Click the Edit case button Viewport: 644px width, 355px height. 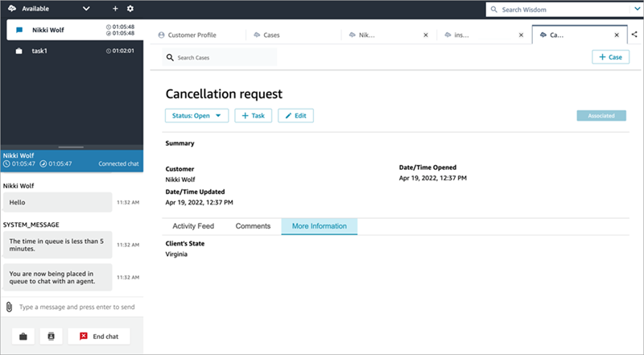[x=295, y=116]
